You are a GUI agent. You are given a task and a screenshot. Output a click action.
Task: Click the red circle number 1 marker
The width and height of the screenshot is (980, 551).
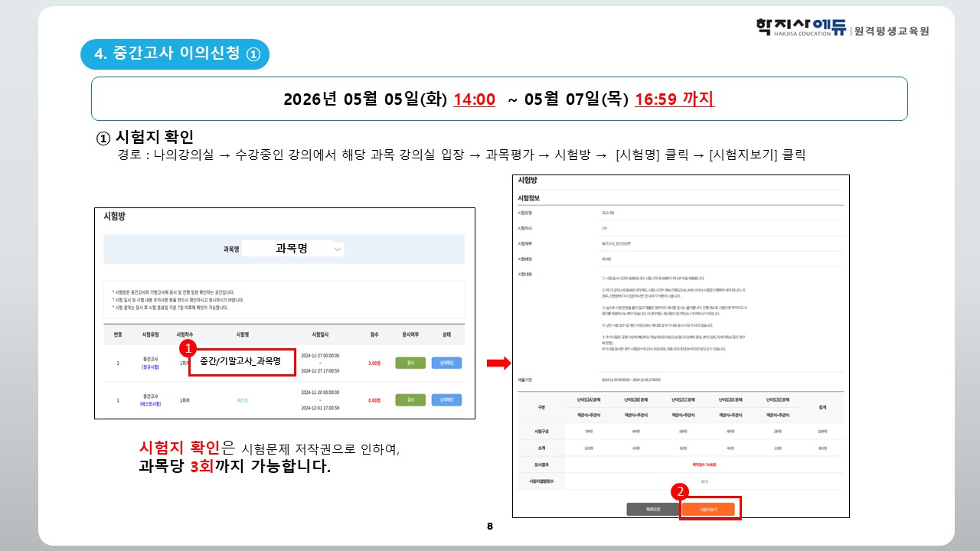pos(185,348)
